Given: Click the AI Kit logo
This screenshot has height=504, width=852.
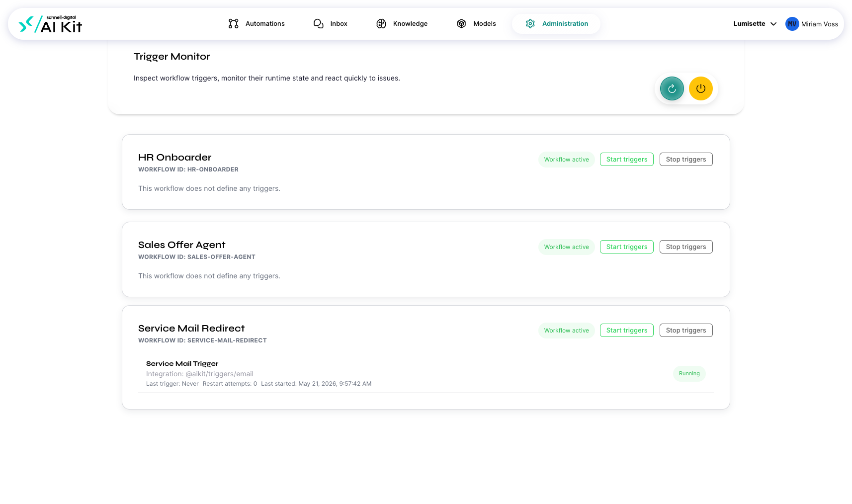Looking at the screenshot, I should click(x=50, y=24).
